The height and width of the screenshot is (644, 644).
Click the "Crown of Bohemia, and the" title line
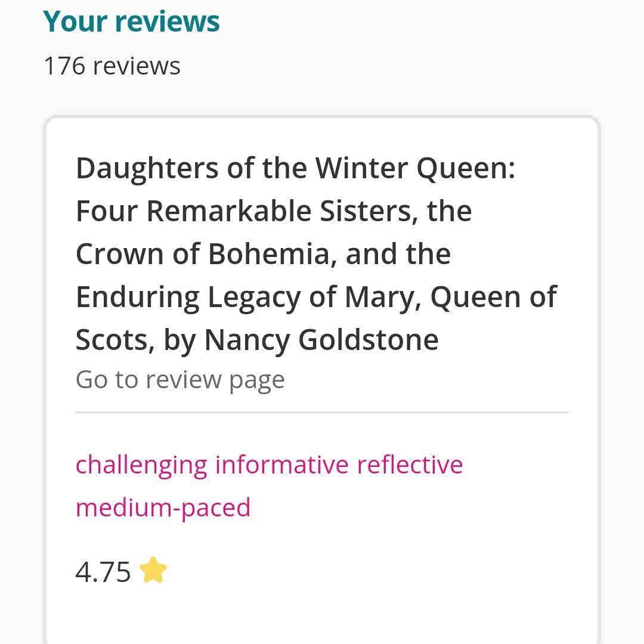(x=263, y=254)
